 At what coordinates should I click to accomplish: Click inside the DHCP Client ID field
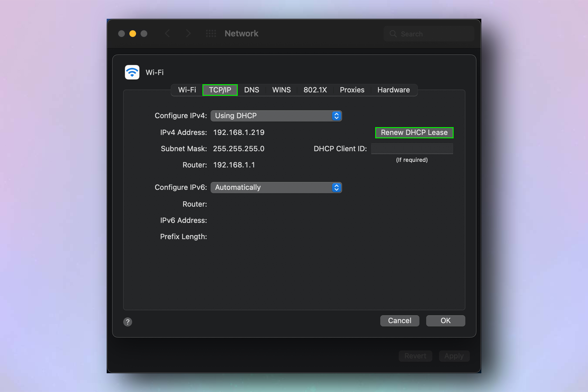[x=412, y=148]
